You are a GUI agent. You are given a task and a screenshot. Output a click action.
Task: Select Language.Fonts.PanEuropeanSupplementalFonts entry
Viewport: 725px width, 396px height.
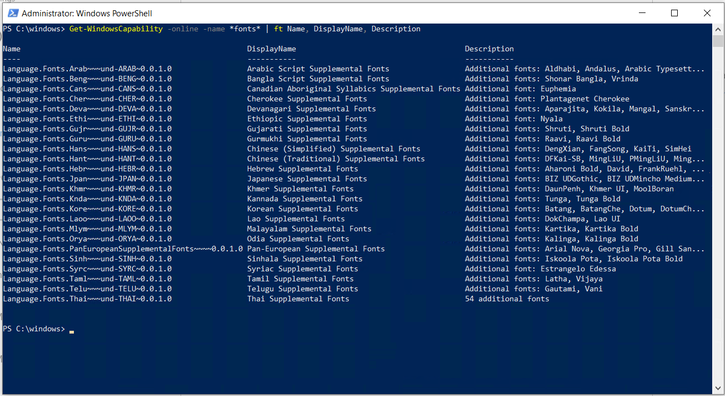[123, 249]
